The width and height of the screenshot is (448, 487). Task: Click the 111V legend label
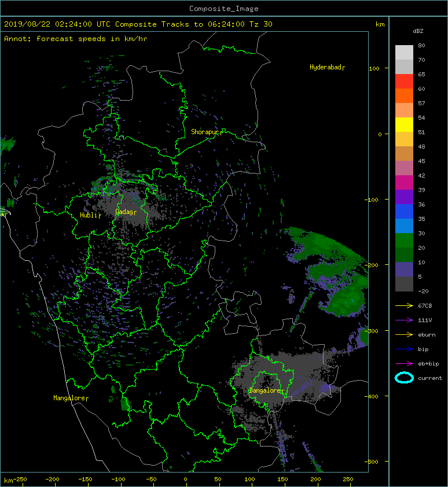coord(425,320)
